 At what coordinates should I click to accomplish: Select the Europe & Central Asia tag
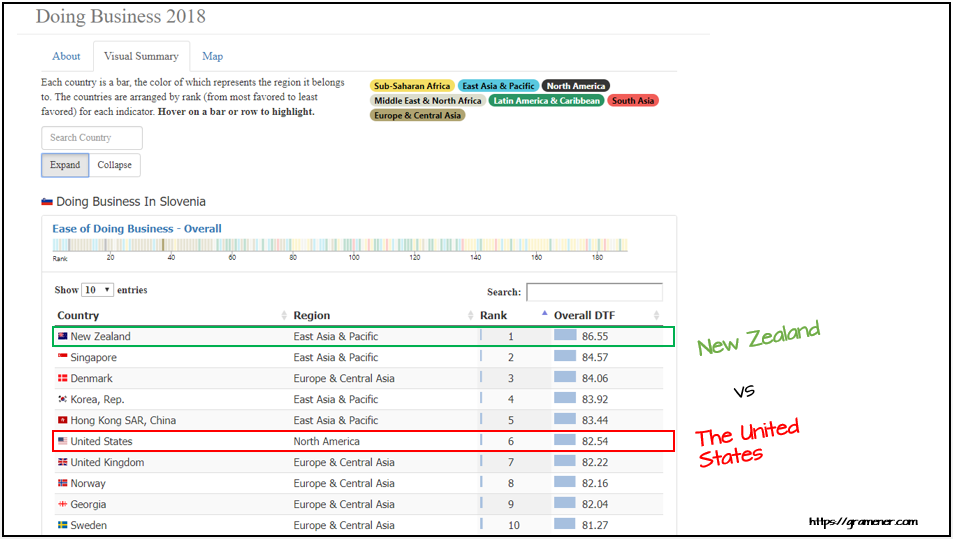(x=418, y=115)
